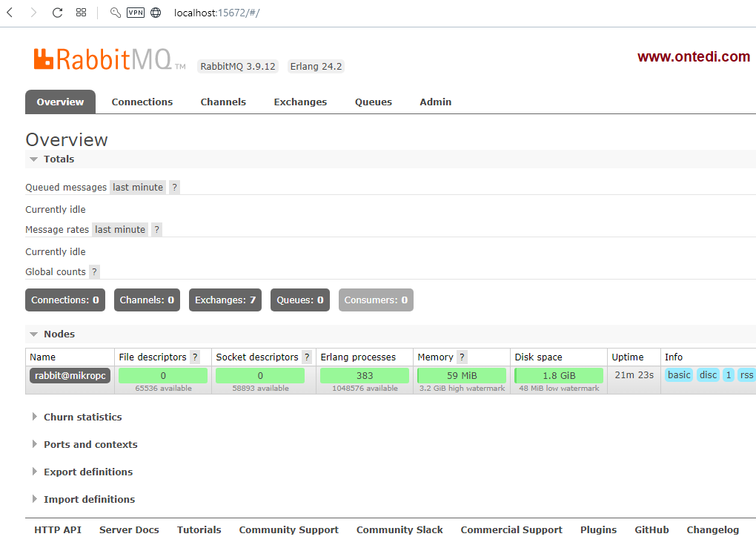Click the '1' info tag
Image resolution: width=756 pixels, height=548 pixels.
[729, 374]
